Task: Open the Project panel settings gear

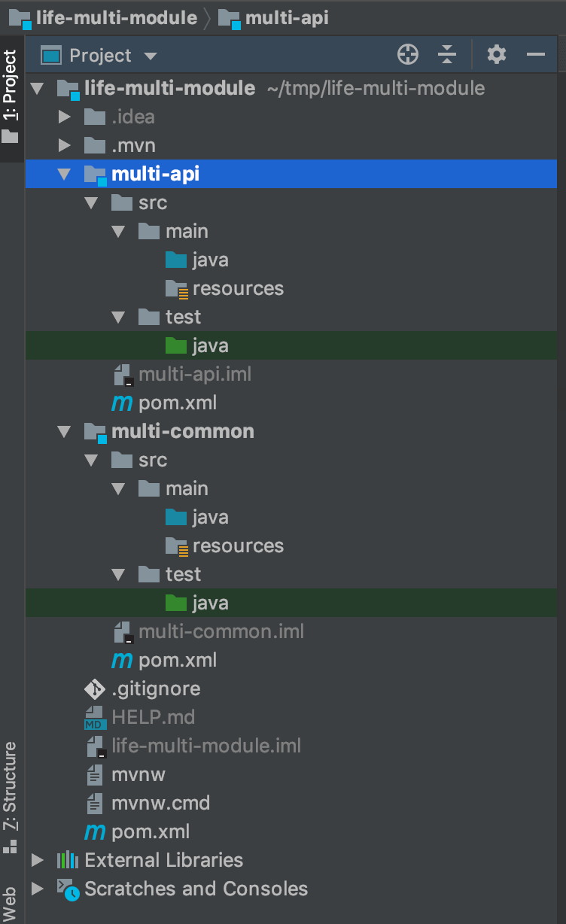Action: tap(497, 55)
